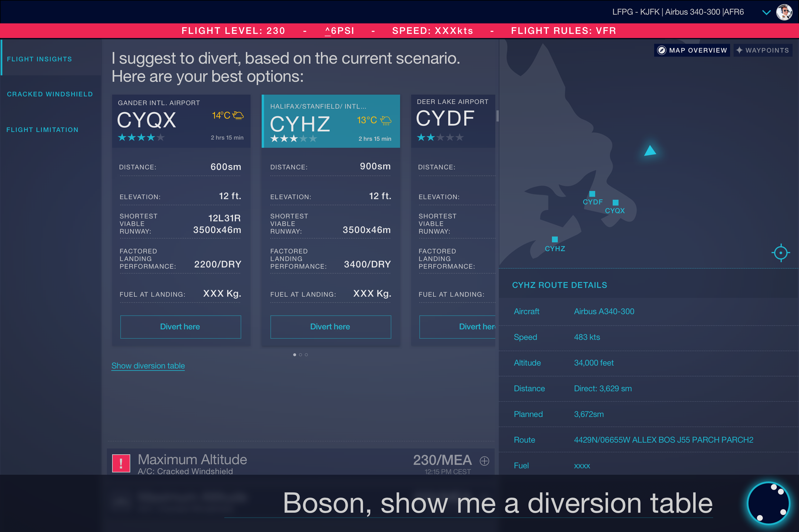Open the Flight Limitation tab
This screenshot has height=532, width=799.
coord(43,130)
